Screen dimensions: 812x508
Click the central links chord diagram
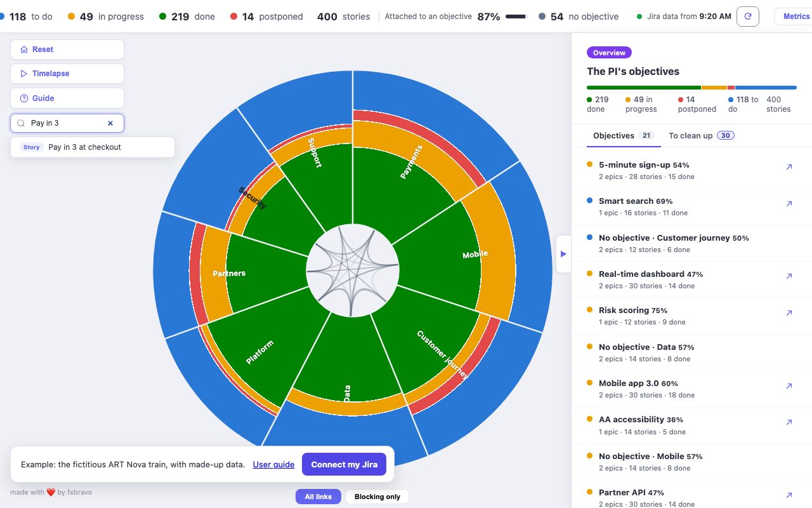coord(353,271)
